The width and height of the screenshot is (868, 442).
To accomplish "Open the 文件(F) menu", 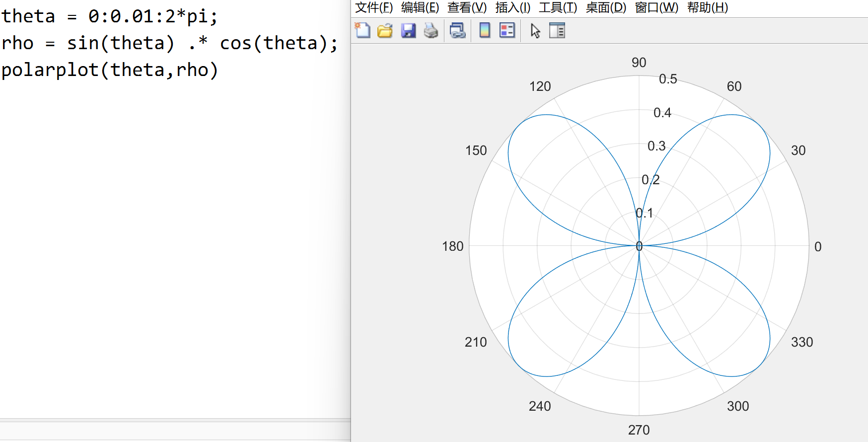I will click(374, 7).
